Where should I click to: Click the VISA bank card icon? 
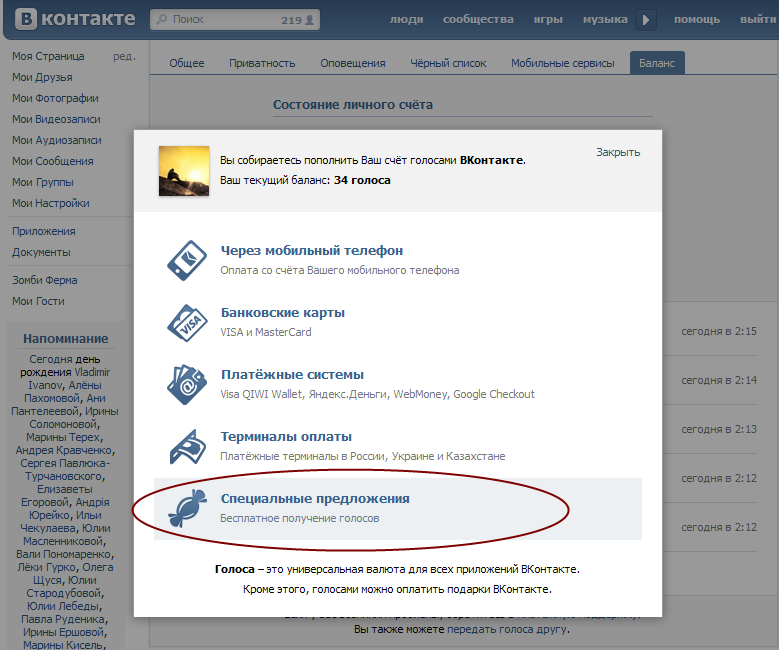pos(187,323)
